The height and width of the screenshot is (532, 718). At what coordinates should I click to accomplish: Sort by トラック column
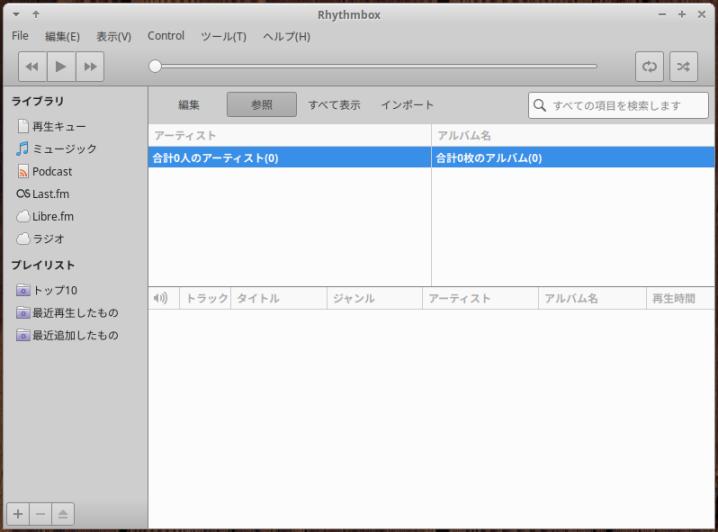[x=205, y=299]
